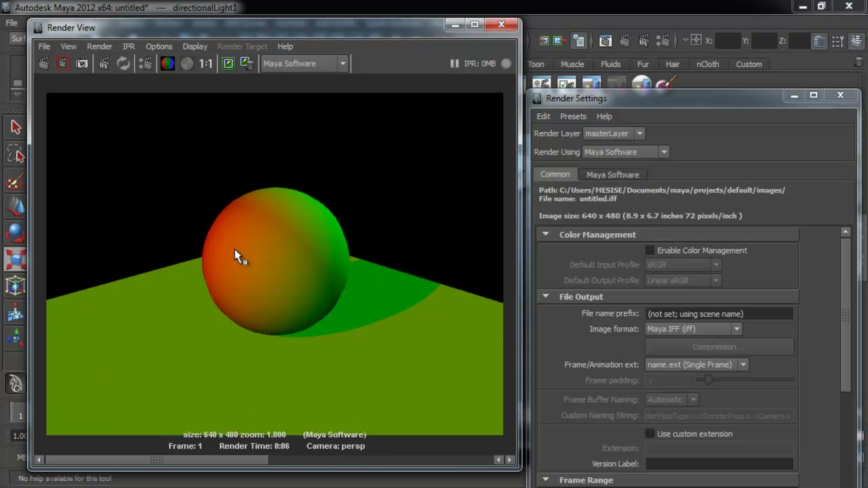Select the Move tool cone icon
Image resolution: width=868 pixels, height=488 pixels.
click(x=16, y=207)
